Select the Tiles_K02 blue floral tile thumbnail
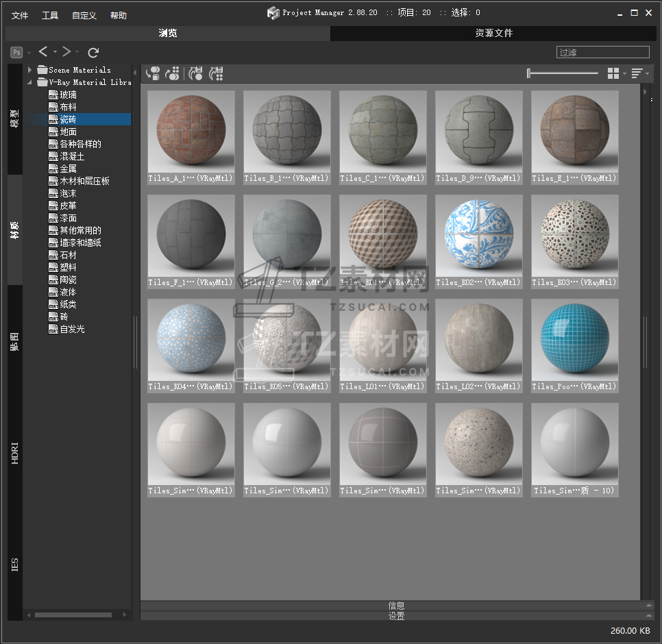The height and width of the screenshot is (644, 662). (x=479, y=236)
